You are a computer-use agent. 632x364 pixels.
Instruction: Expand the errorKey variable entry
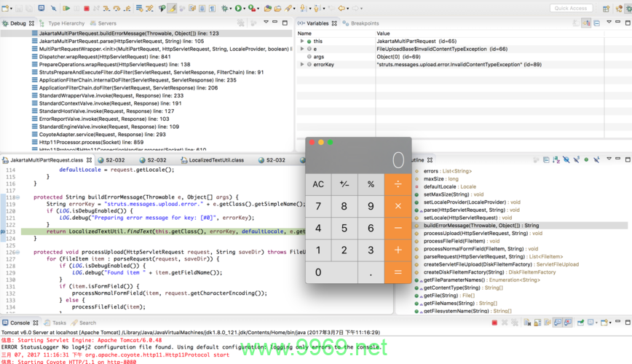[x=302, y=65]
